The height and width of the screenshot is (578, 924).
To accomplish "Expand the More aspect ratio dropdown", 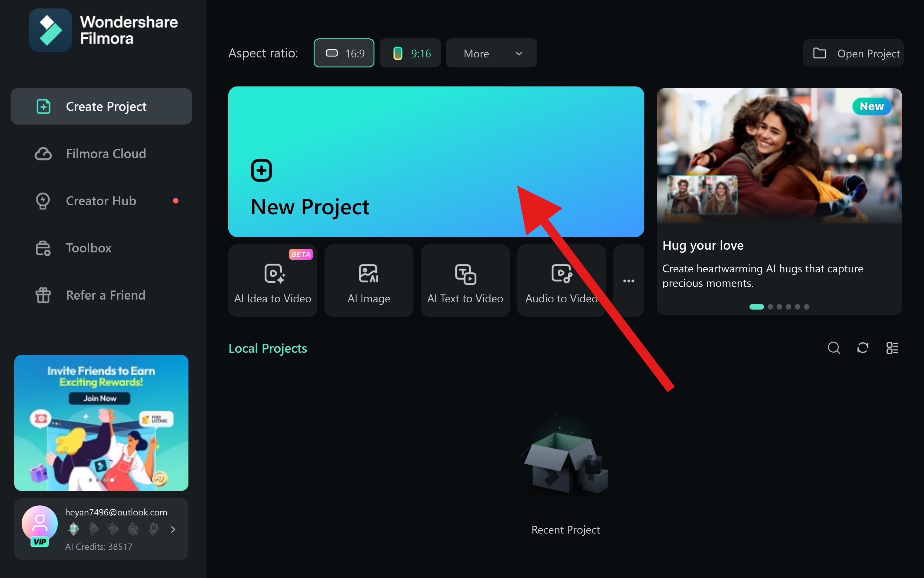I will (491, 53).
